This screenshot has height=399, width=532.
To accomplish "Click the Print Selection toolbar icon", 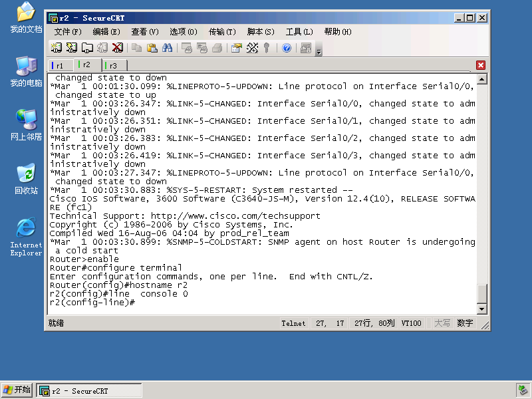I will [x=202, y=48].
